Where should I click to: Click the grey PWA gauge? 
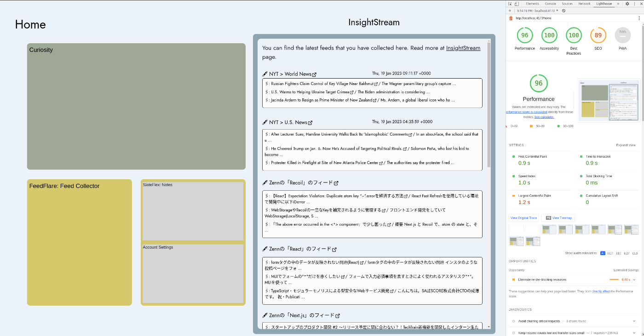622,35
